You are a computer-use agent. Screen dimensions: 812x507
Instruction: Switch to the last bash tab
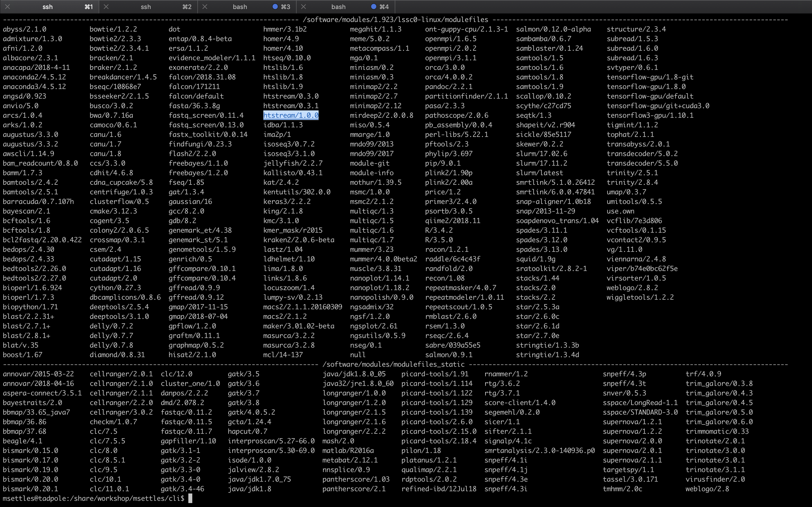[338, 7]
